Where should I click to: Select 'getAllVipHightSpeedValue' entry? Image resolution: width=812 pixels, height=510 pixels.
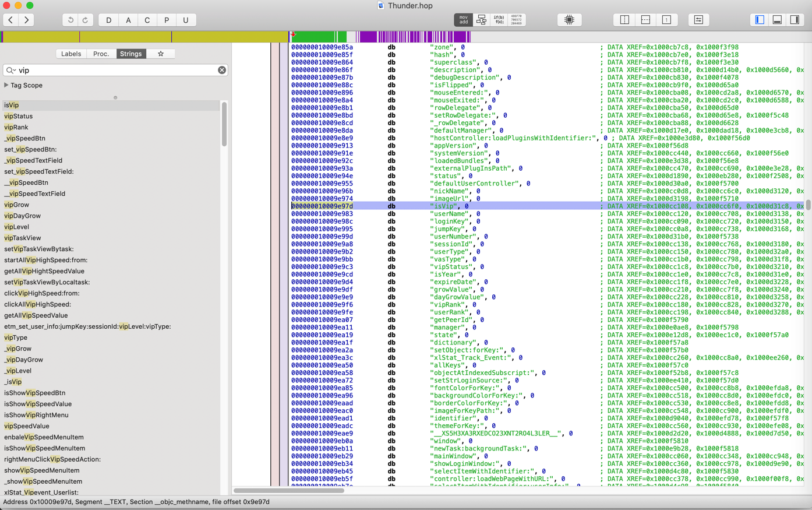pos(111,271)
